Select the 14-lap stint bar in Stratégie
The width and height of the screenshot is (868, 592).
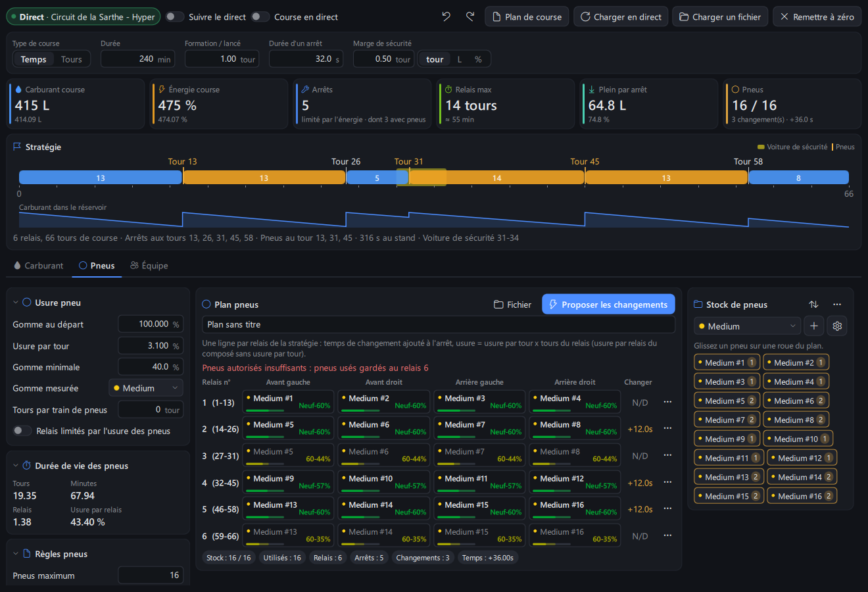(496, 178)
